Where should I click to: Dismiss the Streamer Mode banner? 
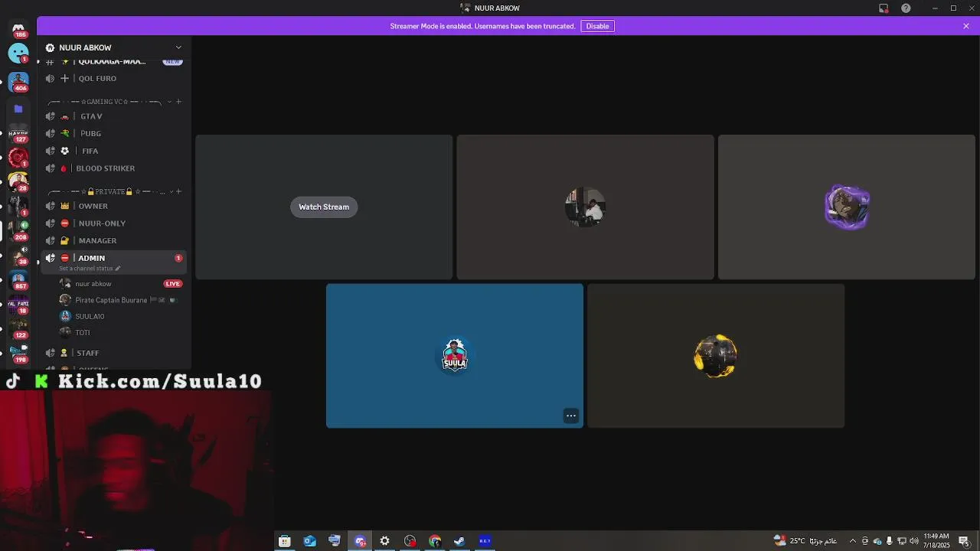pos(966,26)
